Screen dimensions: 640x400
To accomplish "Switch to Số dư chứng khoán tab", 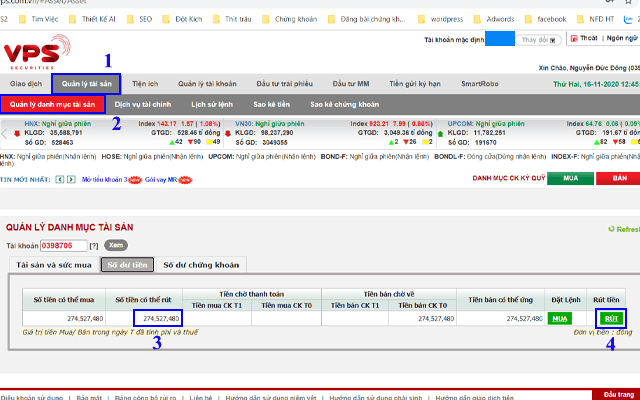I will (x=201, y=265).
